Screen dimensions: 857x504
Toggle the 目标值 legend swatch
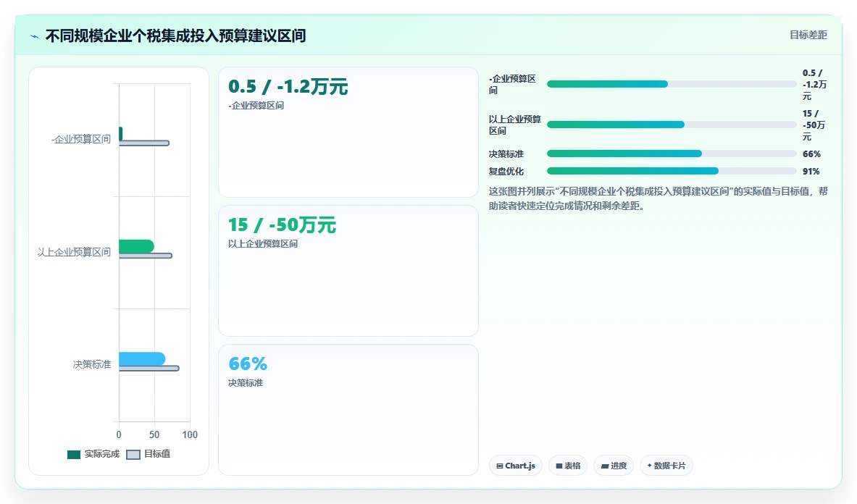point(133,454)
